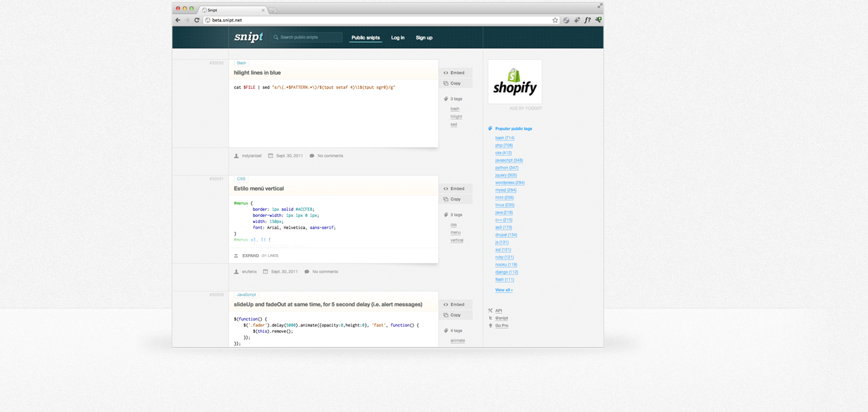Open the javascript (348) tag link

509,161
